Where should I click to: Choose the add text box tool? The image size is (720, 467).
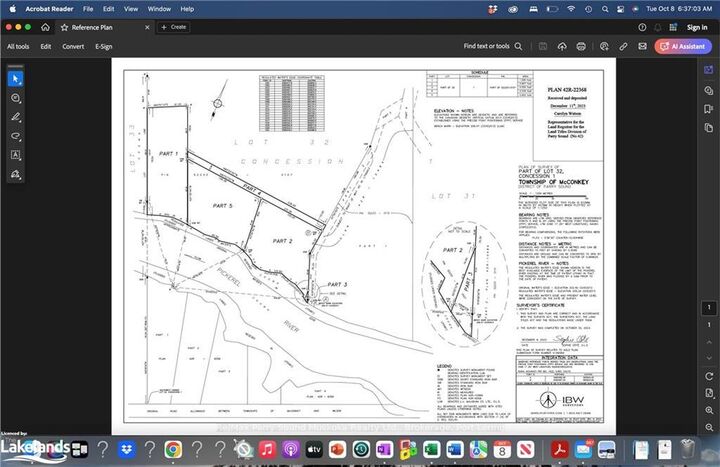[16, 155]
